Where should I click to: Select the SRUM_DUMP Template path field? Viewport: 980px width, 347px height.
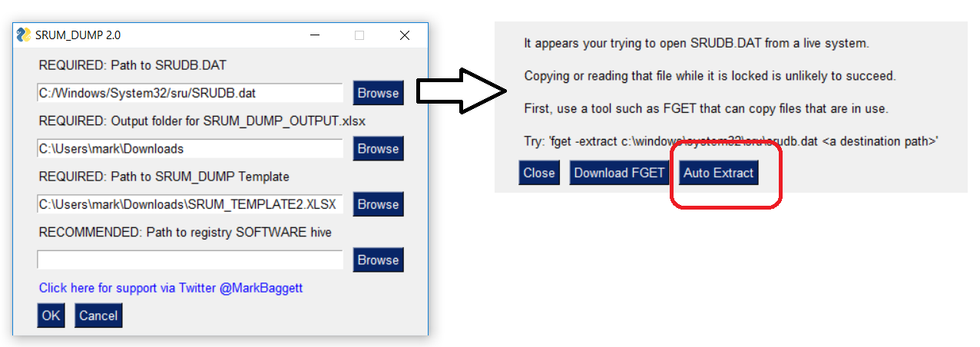pyautogui.click(x=190, y=204)
